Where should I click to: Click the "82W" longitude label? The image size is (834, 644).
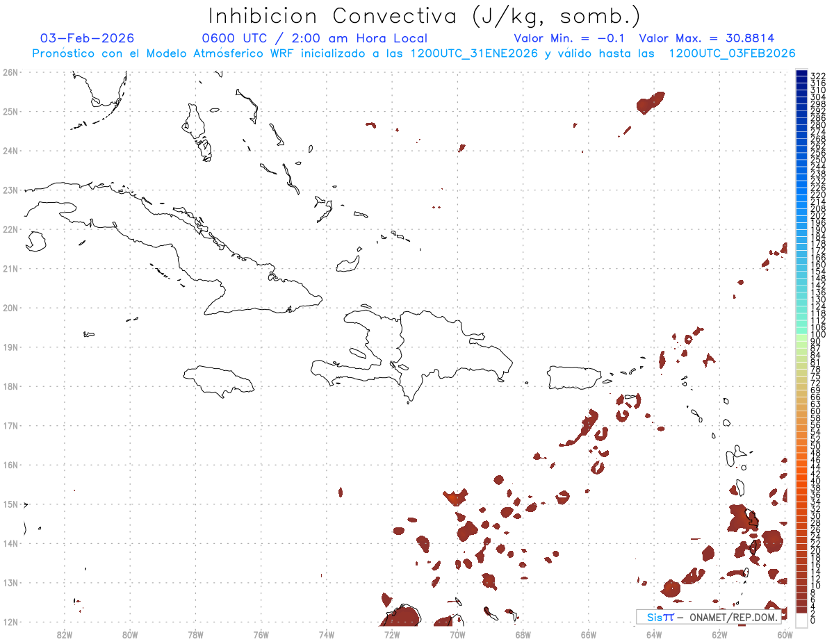(x=65, y=634)
